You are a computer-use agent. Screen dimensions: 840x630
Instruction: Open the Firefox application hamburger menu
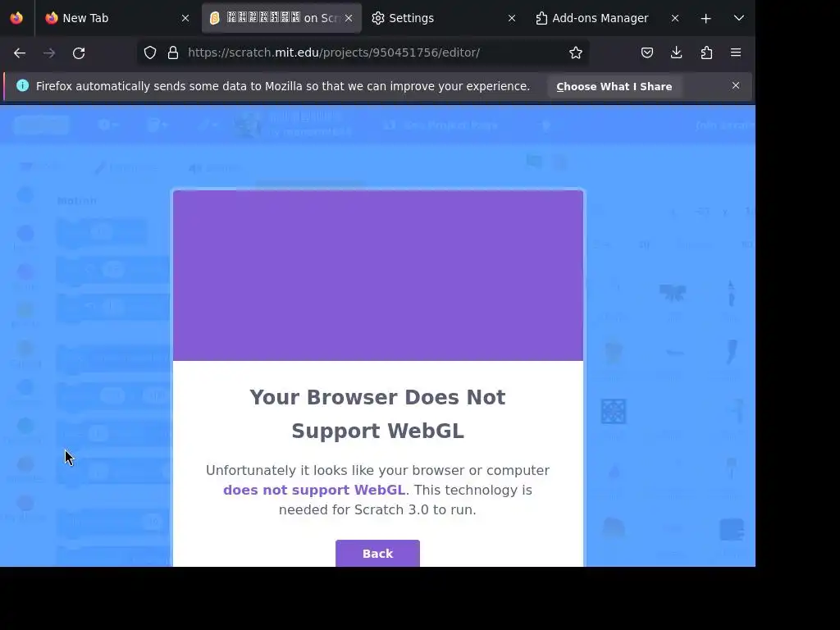736,52
